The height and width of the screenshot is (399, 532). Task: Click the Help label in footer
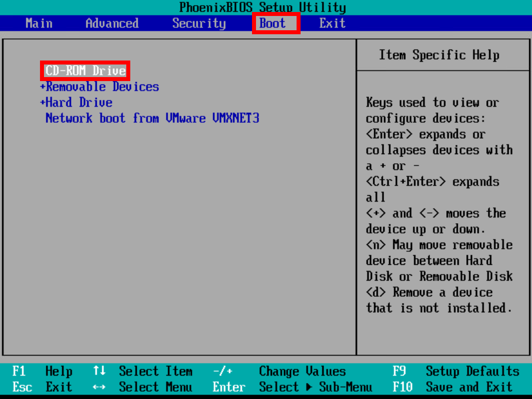click(59, 371)
